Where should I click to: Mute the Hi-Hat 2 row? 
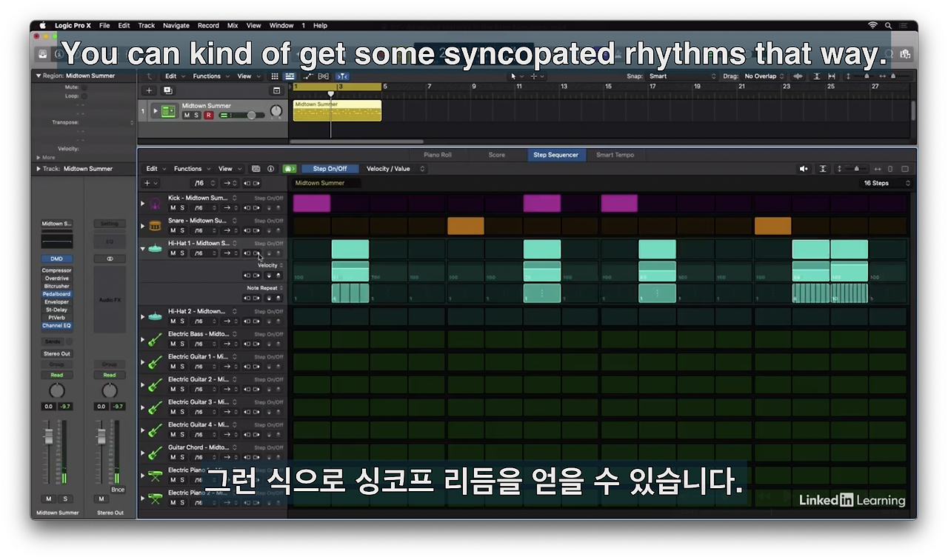point(173,321)
